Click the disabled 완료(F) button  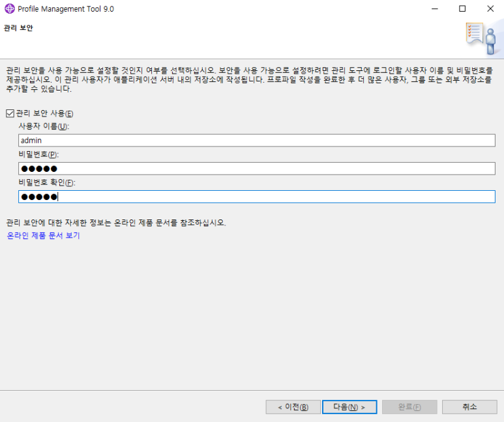coord(409,407)
